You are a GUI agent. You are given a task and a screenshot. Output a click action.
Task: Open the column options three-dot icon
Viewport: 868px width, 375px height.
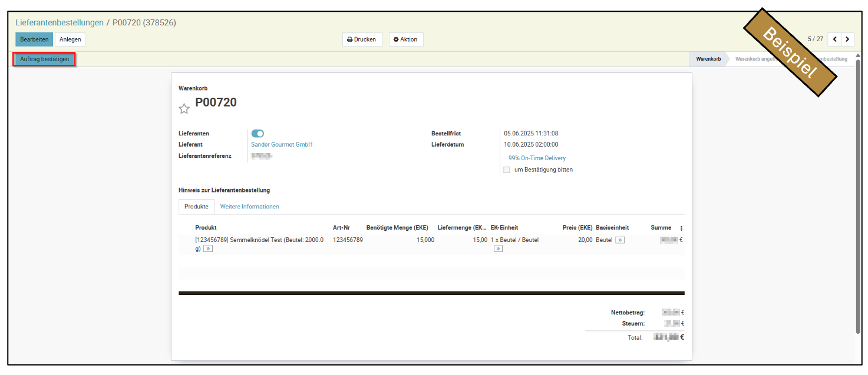coord(681,228)
